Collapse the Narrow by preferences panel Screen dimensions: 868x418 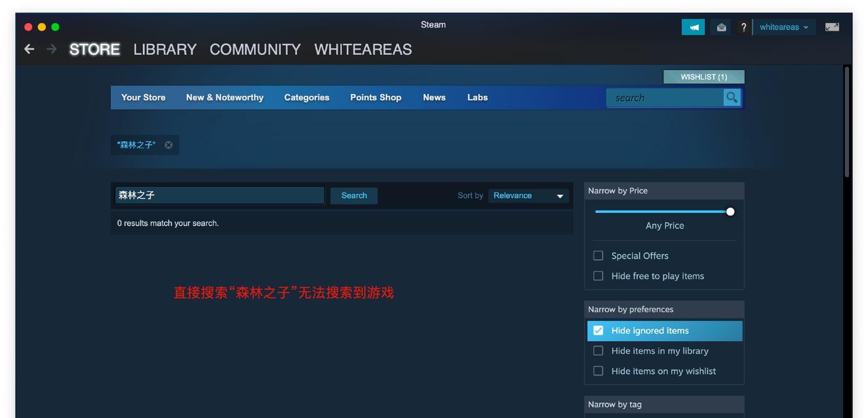[664, 309]
